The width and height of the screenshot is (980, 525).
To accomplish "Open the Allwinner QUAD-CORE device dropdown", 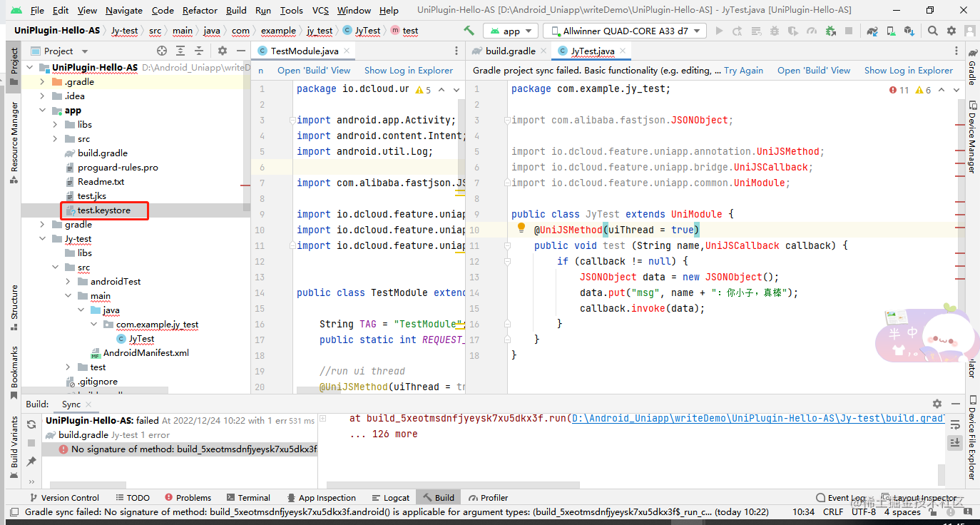I will [x=625, y=31].
